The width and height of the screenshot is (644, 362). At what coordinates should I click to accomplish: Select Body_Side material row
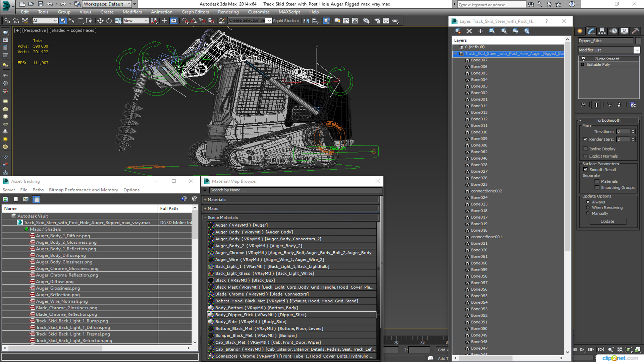pos(291,322)
